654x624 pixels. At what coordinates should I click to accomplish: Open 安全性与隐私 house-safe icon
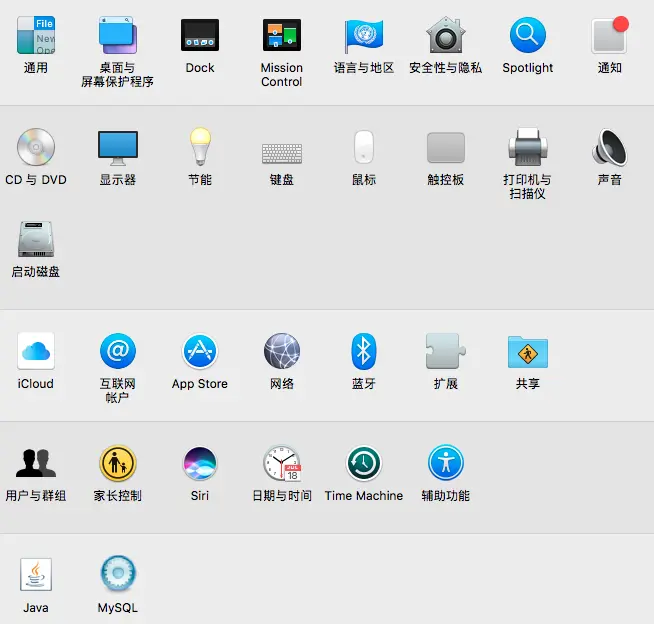pyautogui.click(x=445, y=35)
